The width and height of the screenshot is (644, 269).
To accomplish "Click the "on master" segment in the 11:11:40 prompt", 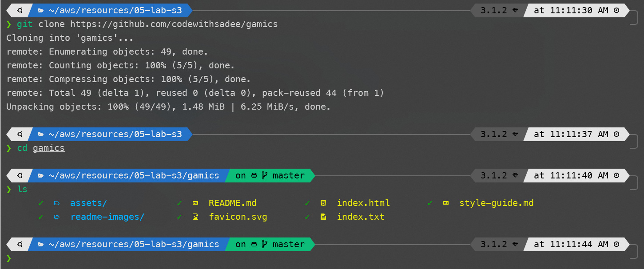I will click(x=270, y=175).
